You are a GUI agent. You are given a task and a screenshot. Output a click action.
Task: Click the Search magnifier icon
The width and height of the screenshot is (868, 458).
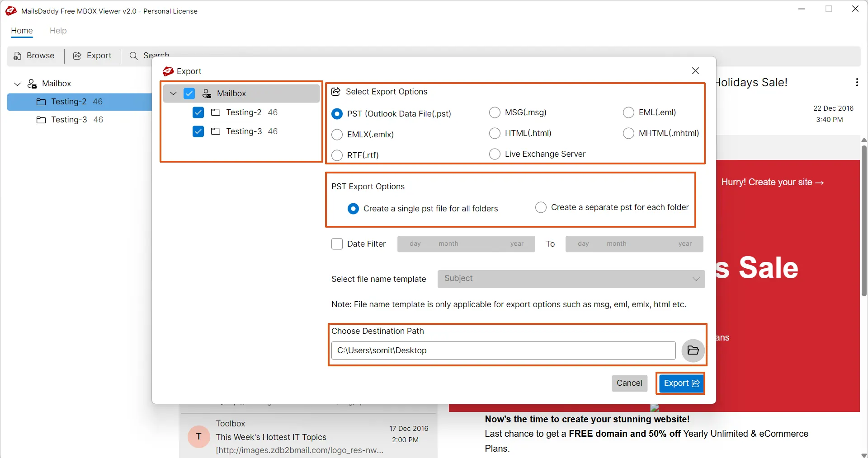click(x=133, y=56)
